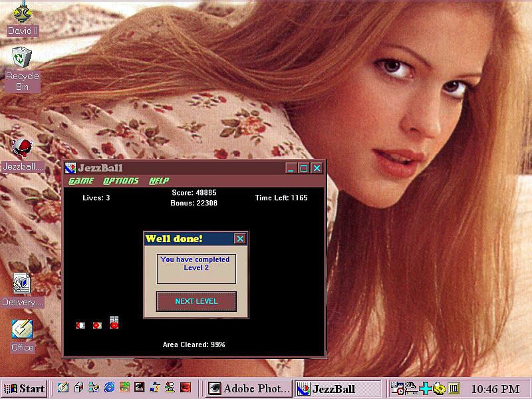This screenshot has height=399, width=532.
Task: Click the notepad-with-pencil quick launch icon
Action: 63,388
